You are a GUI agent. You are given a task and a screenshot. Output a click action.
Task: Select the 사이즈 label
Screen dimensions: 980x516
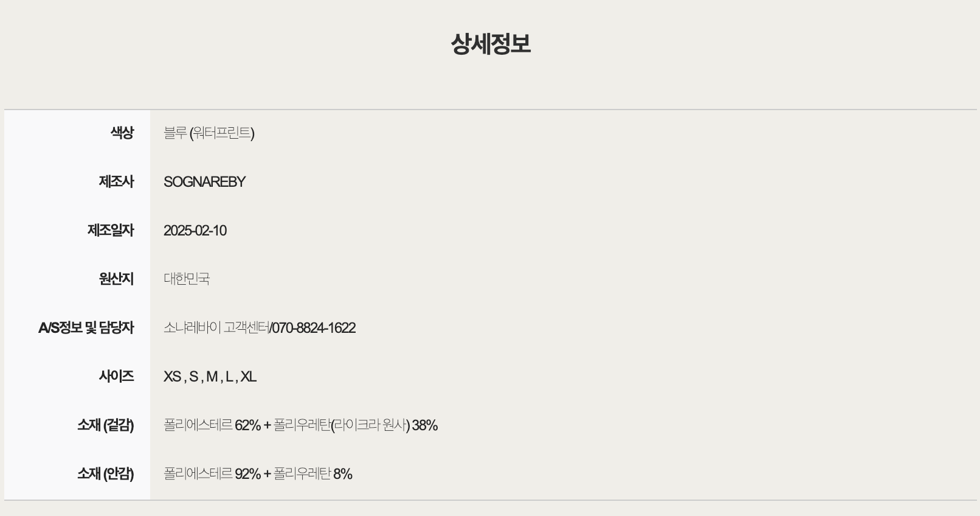point(116,376)
